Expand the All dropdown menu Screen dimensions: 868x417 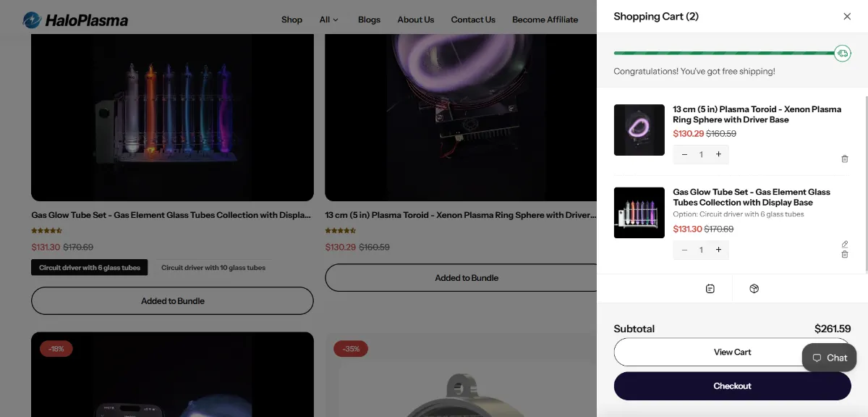coord(329,20)
